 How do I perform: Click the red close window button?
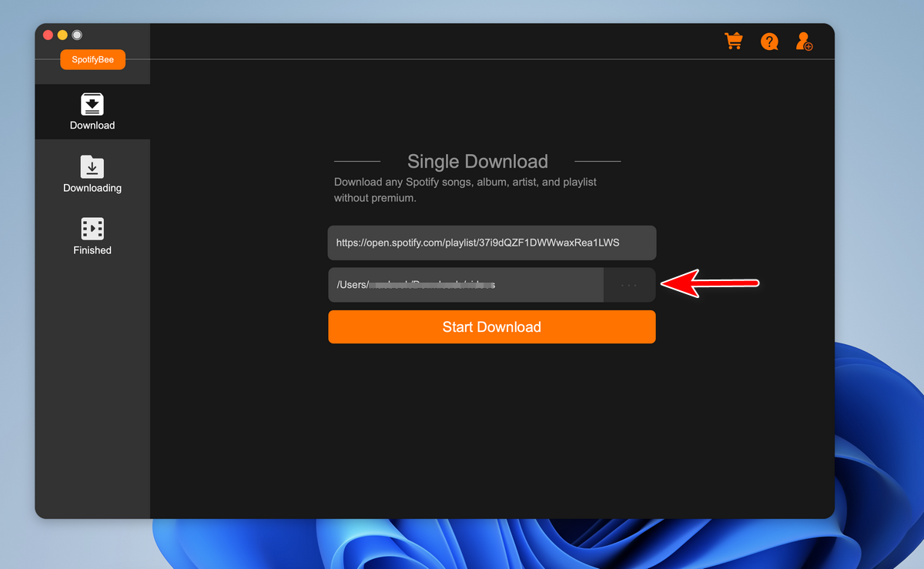click(x=49, y=35)
